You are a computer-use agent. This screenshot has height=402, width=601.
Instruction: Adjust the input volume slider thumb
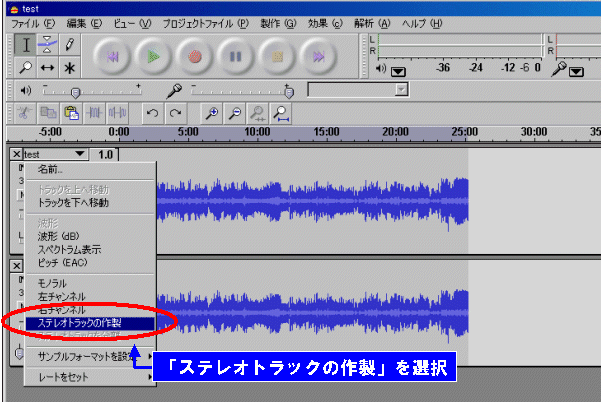click(289, 92)
